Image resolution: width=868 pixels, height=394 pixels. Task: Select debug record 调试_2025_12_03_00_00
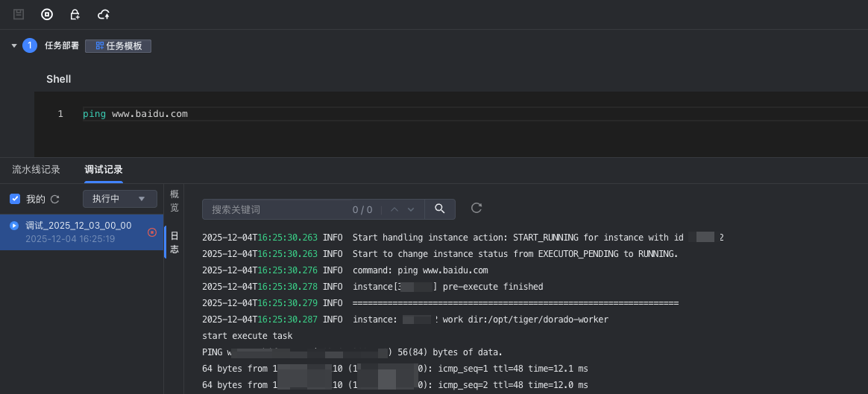coord(78,232)
